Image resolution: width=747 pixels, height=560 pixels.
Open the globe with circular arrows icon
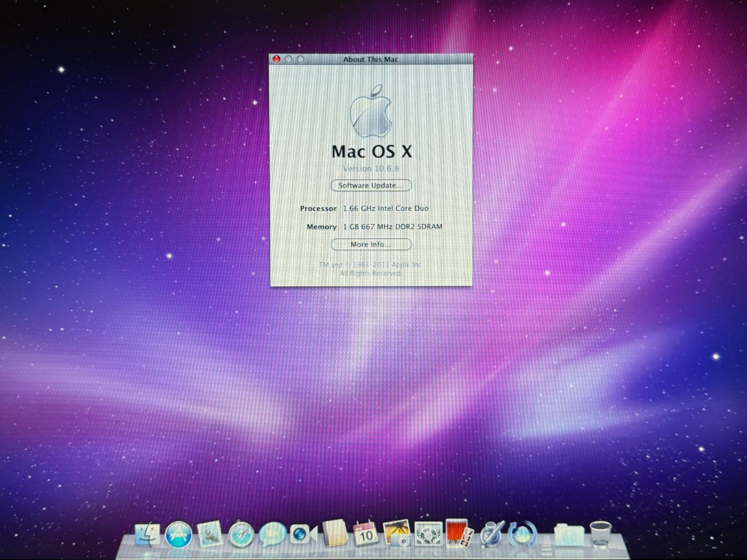tap(522, 535)
